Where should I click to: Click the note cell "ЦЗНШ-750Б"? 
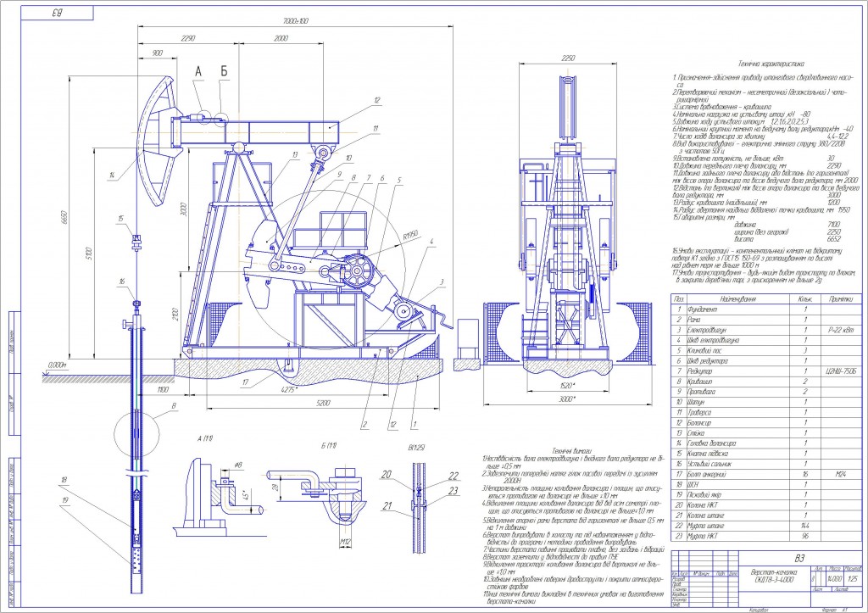point(842,371)
